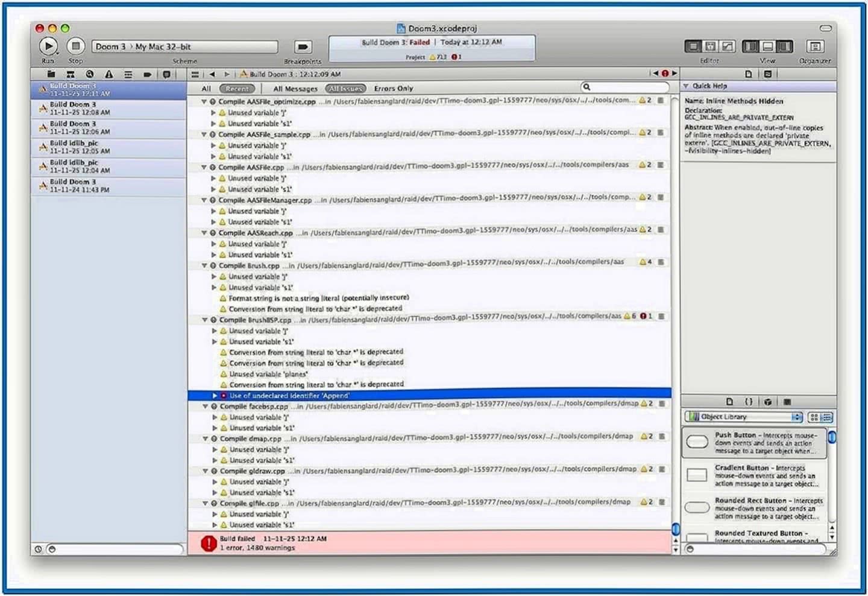868x596 pixels.
Task: Open the Organizer window
Action: click(815, 46)
